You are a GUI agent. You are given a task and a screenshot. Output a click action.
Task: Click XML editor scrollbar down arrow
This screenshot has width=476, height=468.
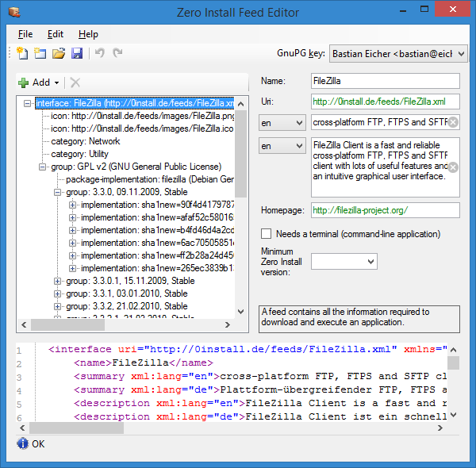[x=453, y=415]
